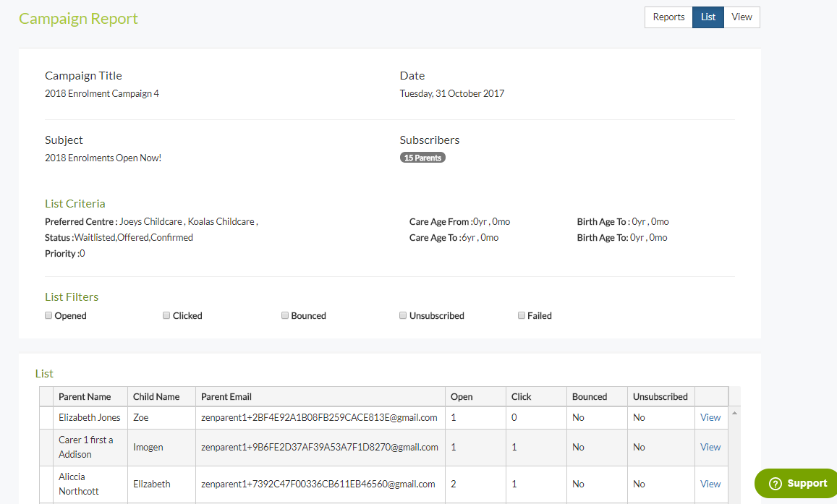This screenshot has height=504, width=837.
Task: Click the Status Waitlisted,Offered,Confirmed text
Action: [x=119, y=237]
